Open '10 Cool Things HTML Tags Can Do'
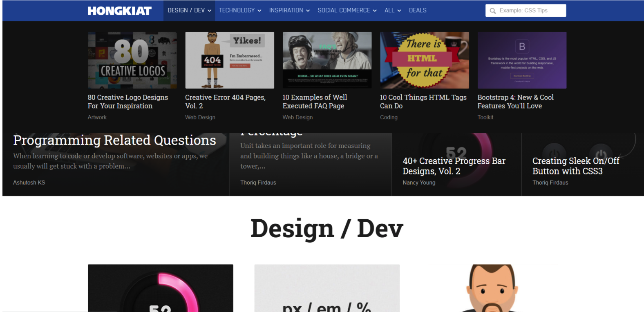Viewport: 644px width, 312px height. pyautogui.click(x=423, y=102)
